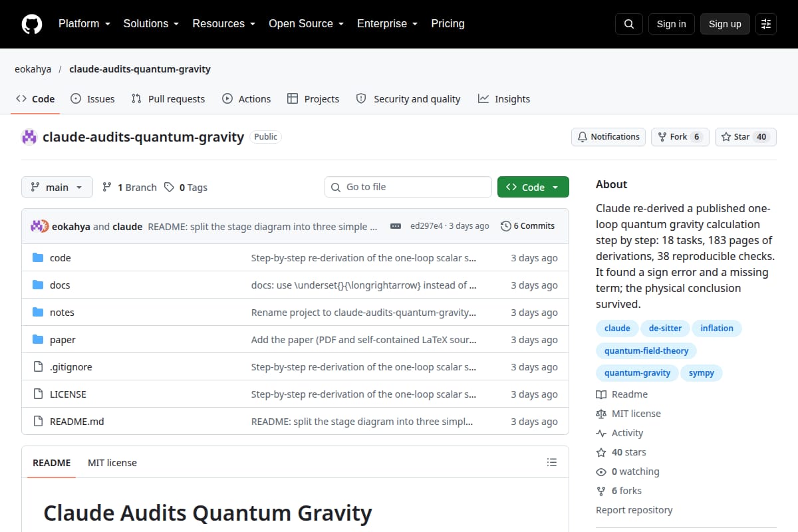The width and height of the screenshot is (798, 532).
Task: Open the sympy topic tag
Action: pos(702,373)
